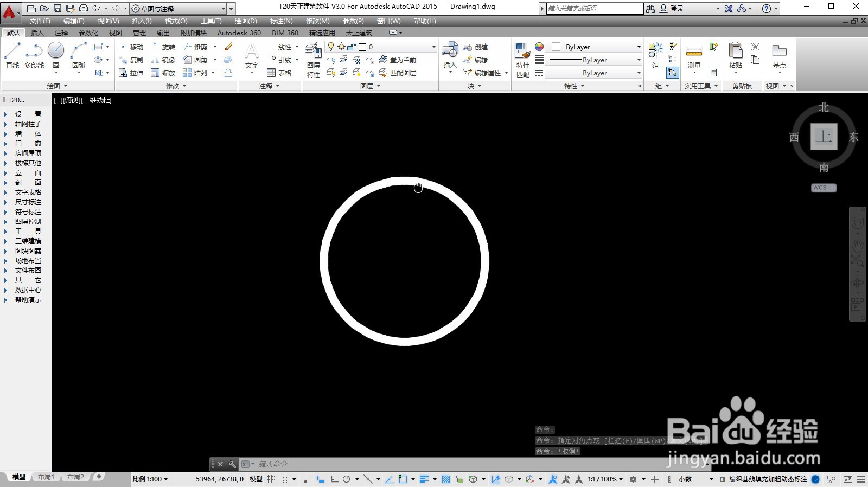Select the 圆 circle tool
This screenshot has width=868, height=488.
tap(56, 55)
